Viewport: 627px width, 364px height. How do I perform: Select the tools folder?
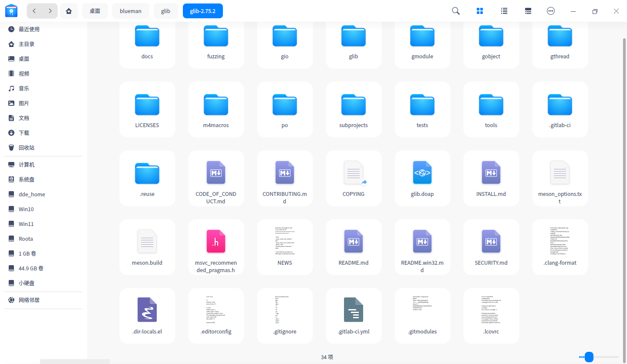tap(491, 110)
